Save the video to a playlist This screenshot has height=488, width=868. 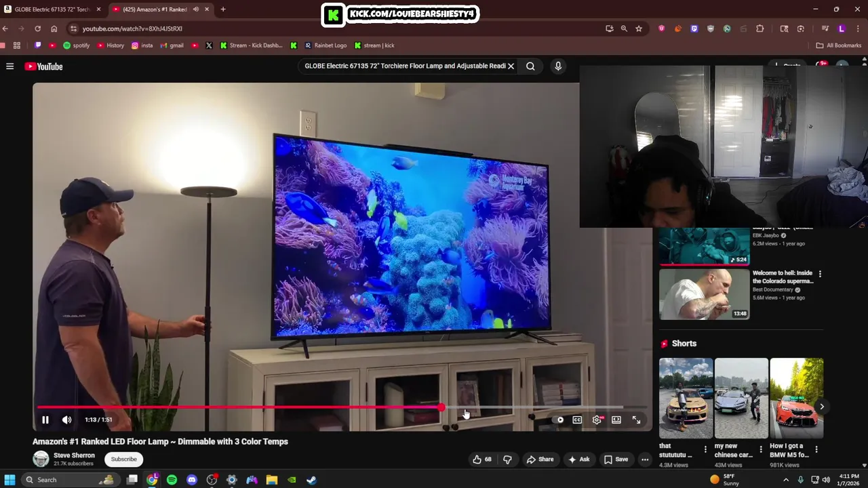point(616,460)
